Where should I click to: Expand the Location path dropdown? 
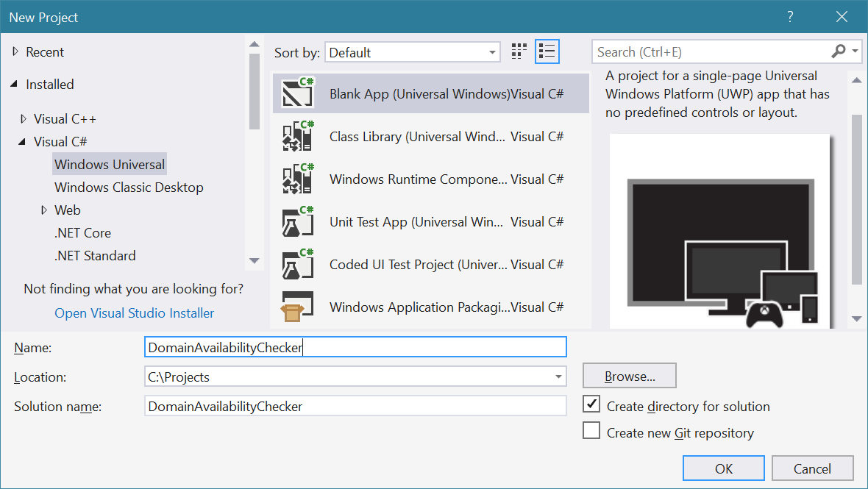559,377
